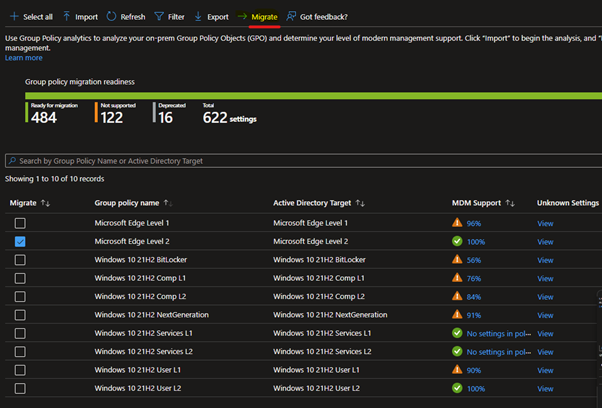Screen dimensions: 602x408
Task: Open 100% link for Edge Level 2
Action: point(476,242)
